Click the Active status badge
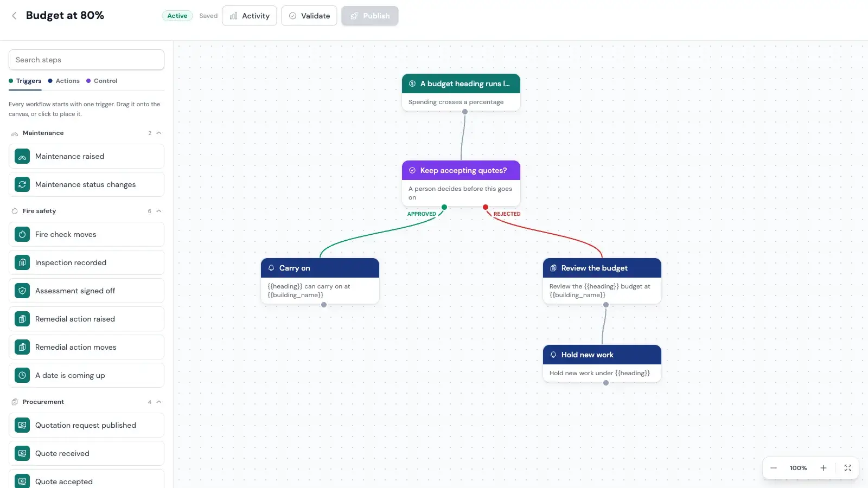Viewport: 868px width, 488px height. click(x=177, y=16)
